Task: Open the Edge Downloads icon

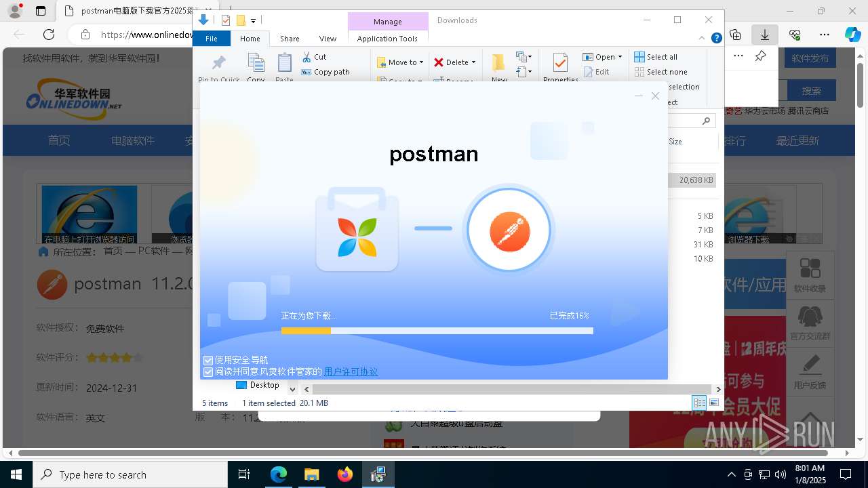Action: pyautogui.click(x=765, y=35)
